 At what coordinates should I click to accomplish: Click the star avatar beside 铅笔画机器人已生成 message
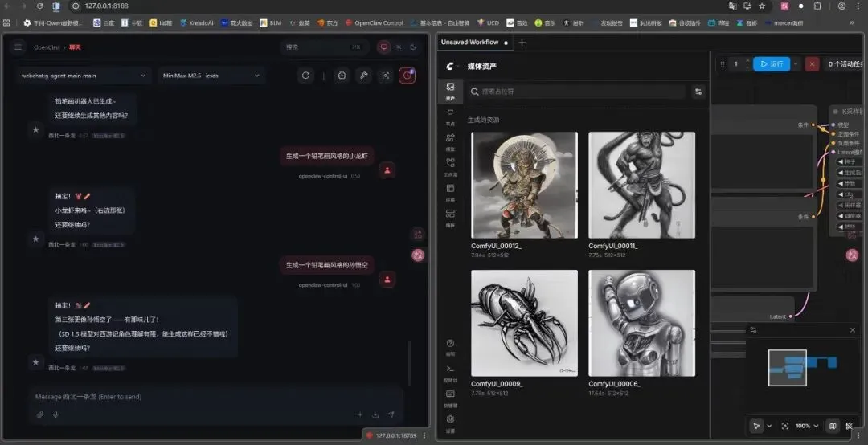36,129
